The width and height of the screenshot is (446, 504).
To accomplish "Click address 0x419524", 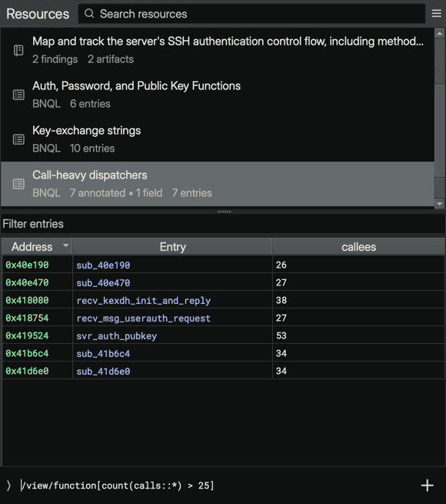I will [x=27, y=335].
